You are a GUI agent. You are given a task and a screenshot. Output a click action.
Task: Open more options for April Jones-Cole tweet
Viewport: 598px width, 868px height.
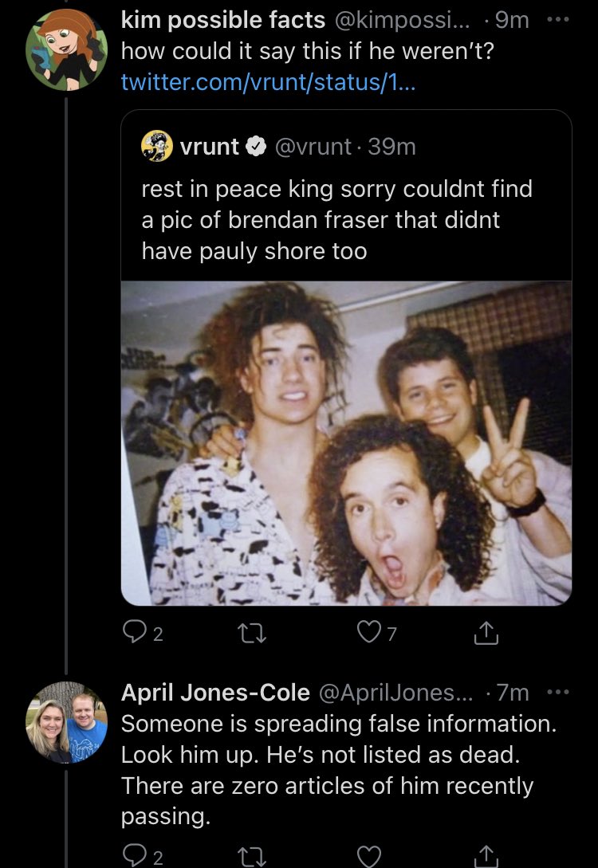click(x=557, y=693)
